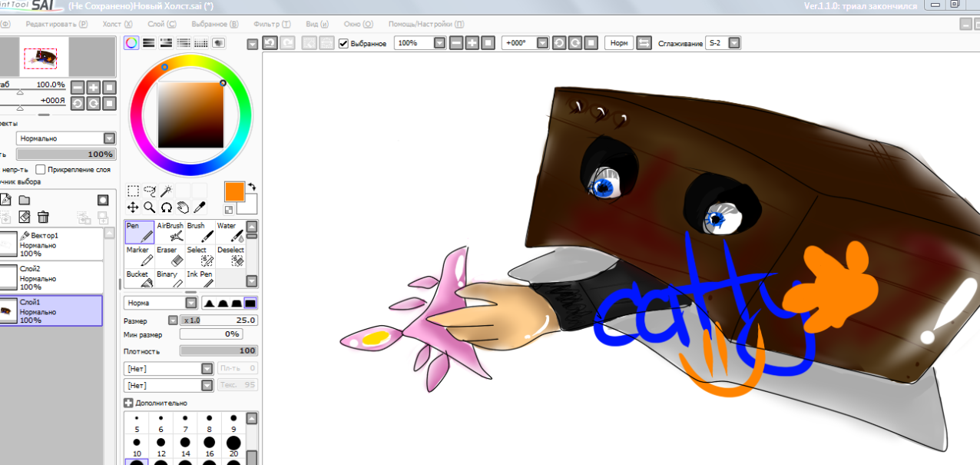Choose the magic wand tool

[166, 191]
